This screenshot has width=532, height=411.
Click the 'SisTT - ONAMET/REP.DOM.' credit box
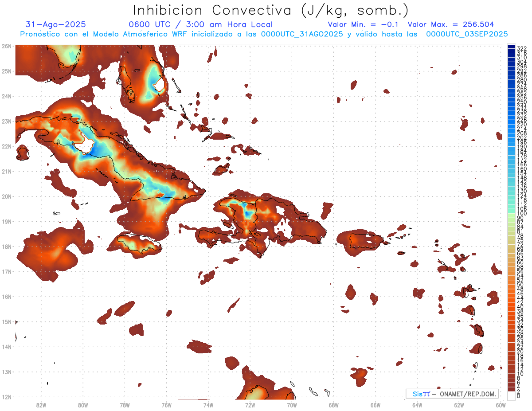(x=452, y=394)
